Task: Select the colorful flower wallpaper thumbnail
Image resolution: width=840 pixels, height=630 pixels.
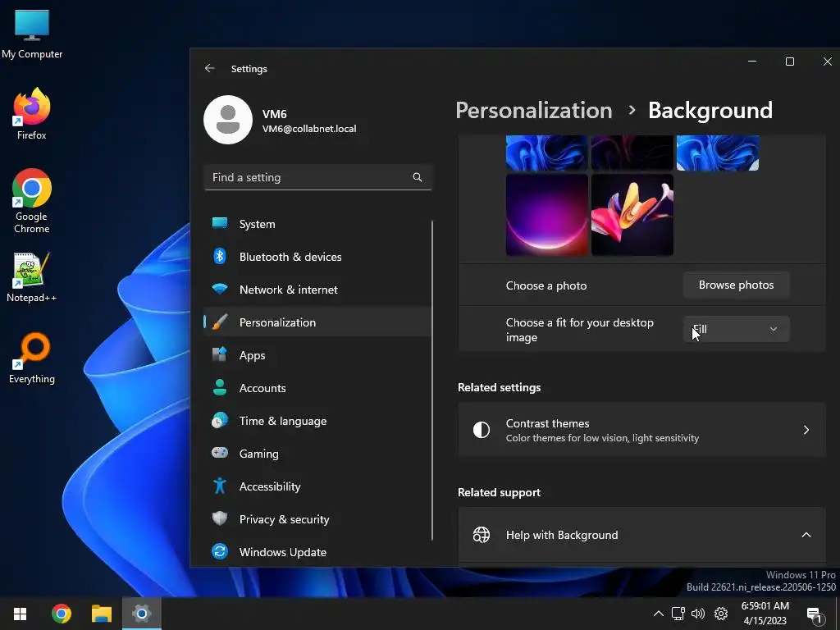Action: (x=632, y=215)
